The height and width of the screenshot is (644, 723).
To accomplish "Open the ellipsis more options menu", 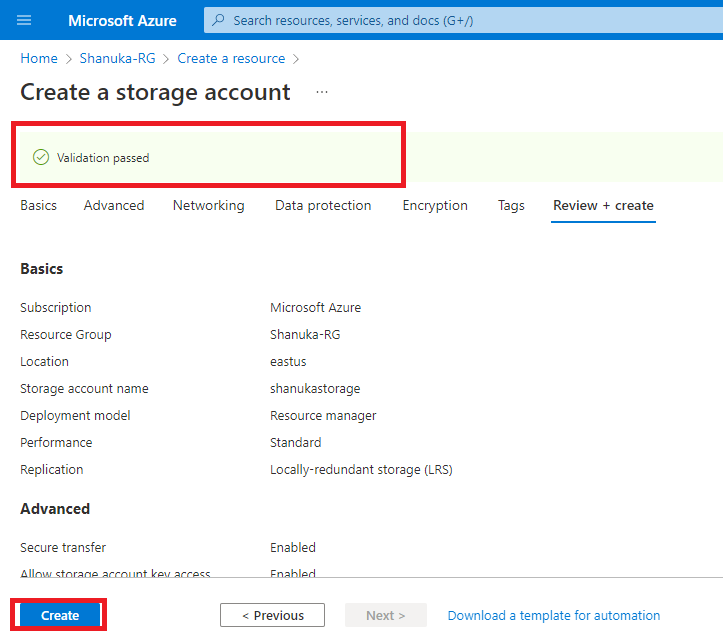I will pos(322,92).
